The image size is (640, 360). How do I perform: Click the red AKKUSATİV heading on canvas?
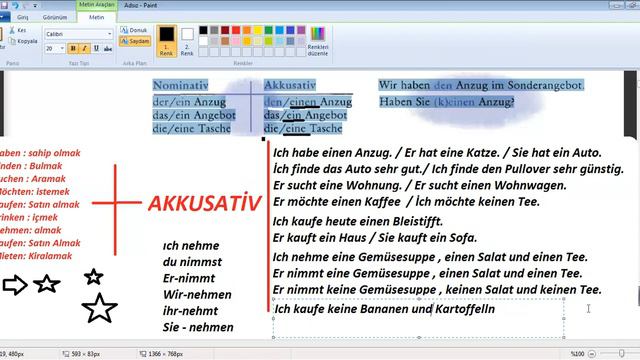(x=204, y=203)
